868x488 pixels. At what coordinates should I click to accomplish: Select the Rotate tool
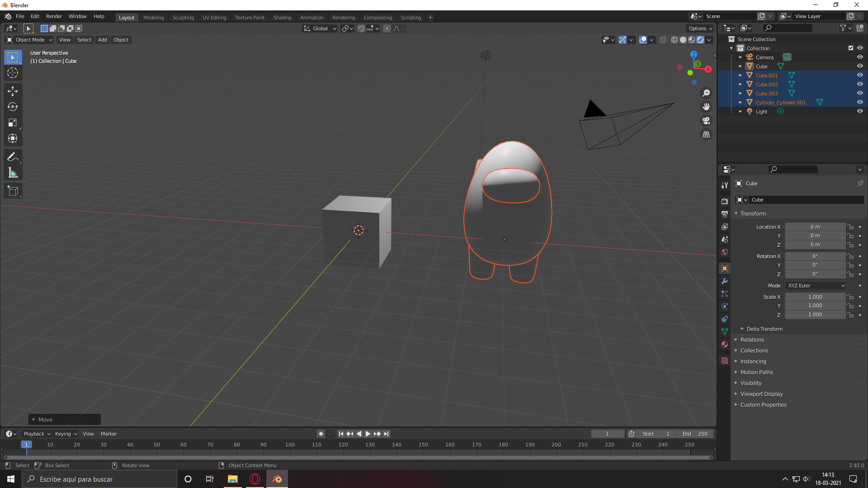13,107
